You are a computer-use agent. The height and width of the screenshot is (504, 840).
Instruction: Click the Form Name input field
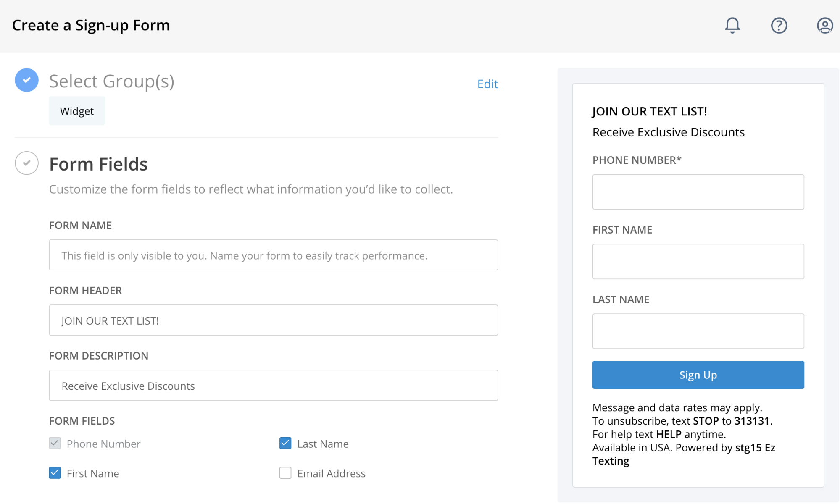[x=273, y=255]
